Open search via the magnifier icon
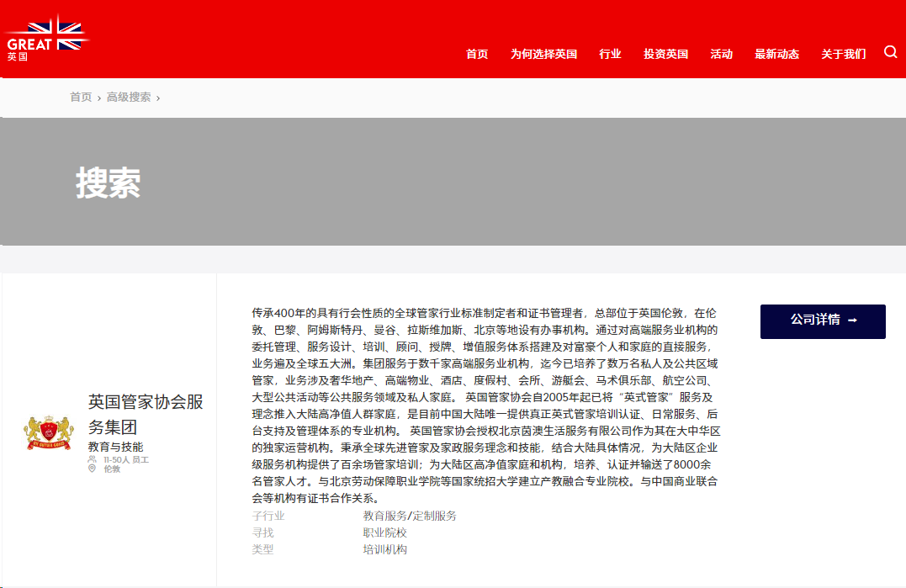 coord(891,52)
